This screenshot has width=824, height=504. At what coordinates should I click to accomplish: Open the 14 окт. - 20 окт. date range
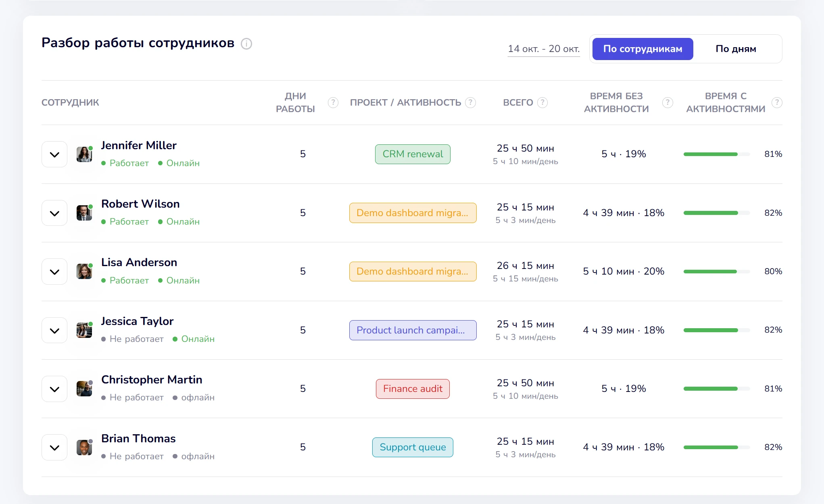pos(544,49)
